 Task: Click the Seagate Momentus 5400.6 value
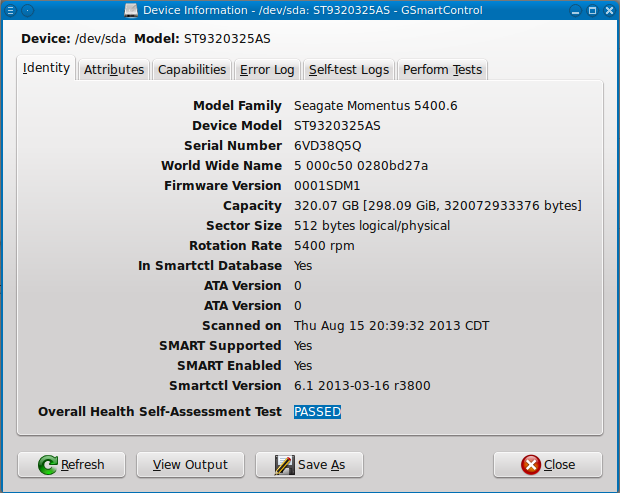pyautogui.click(x=376, y=106)
